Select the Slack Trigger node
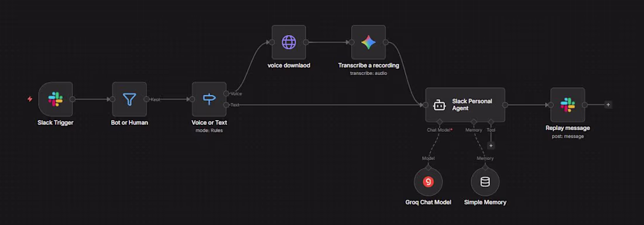Viewport: 644px width, 225px height. pyautogui.click(x=56, y=99)
